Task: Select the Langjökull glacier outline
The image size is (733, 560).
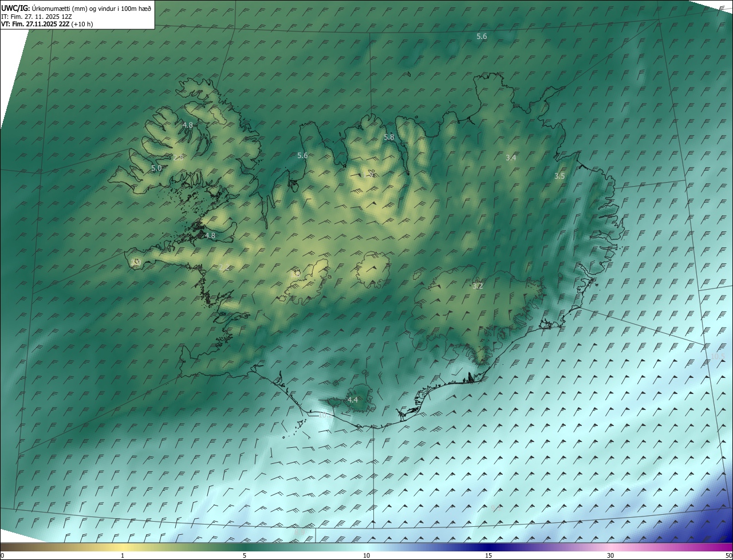Action: point(307,281)
